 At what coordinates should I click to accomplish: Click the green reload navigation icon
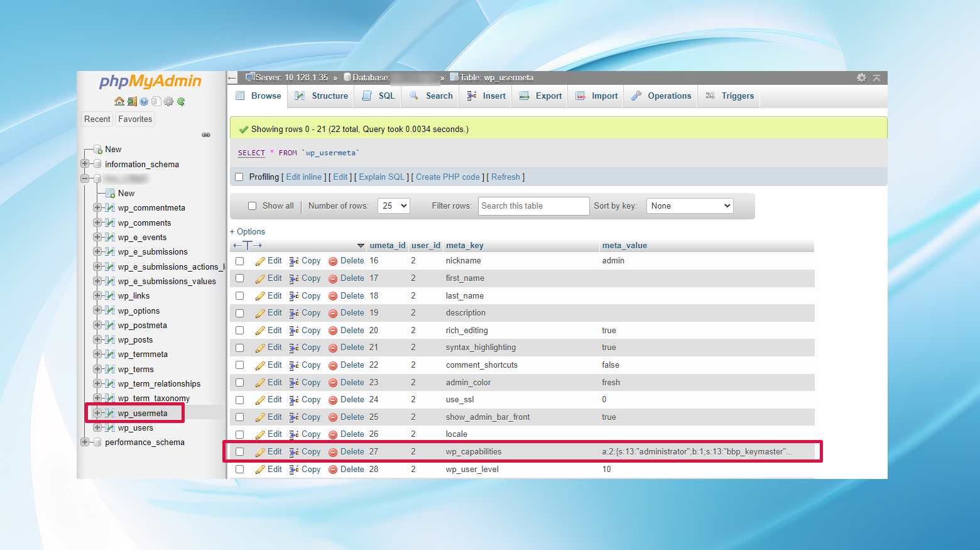tap(181, 101)
